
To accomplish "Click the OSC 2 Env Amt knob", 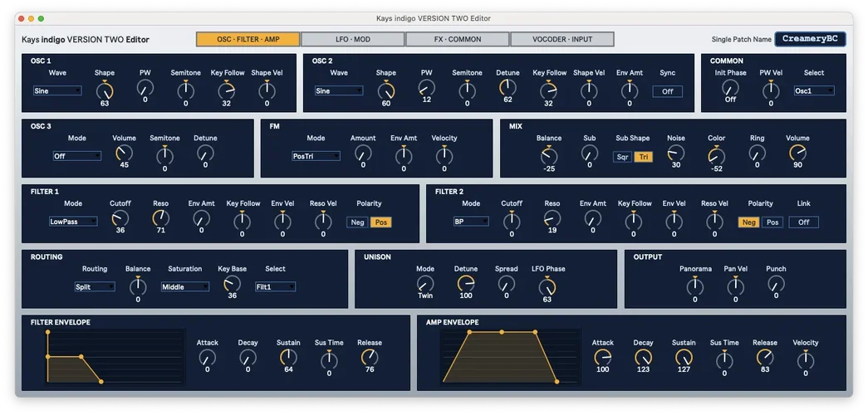I will click(x=630, y=90).
